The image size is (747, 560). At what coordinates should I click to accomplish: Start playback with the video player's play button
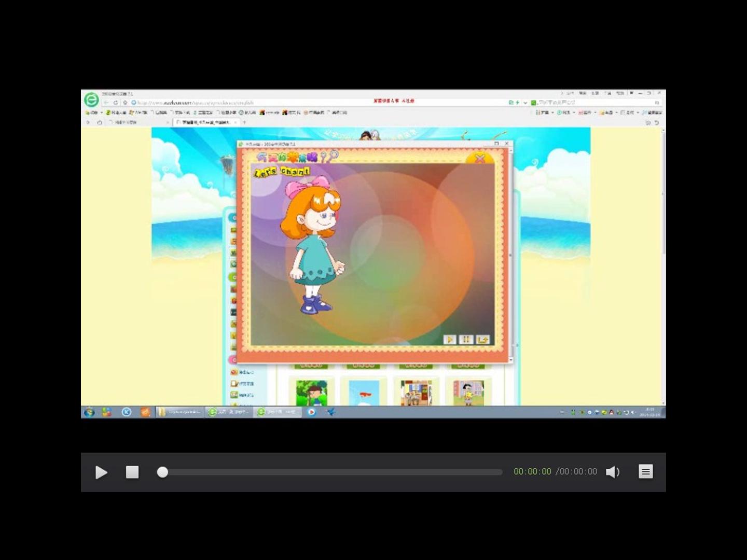click(101, 472)
